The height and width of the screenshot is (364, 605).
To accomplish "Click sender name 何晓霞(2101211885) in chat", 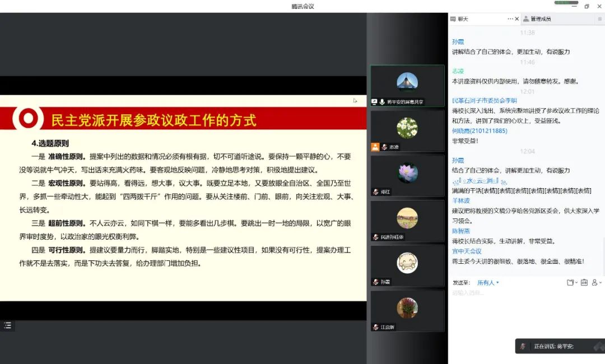I will (x=479, y=131).
